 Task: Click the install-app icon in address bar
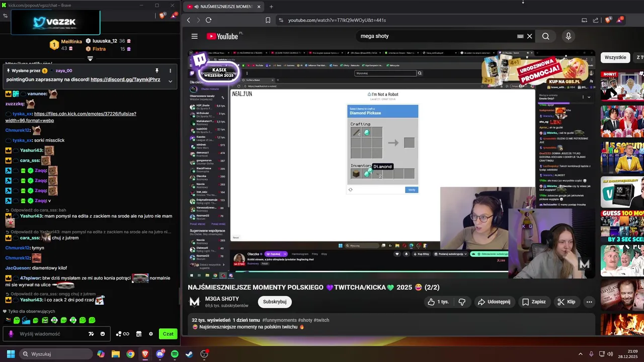(584, 20)
